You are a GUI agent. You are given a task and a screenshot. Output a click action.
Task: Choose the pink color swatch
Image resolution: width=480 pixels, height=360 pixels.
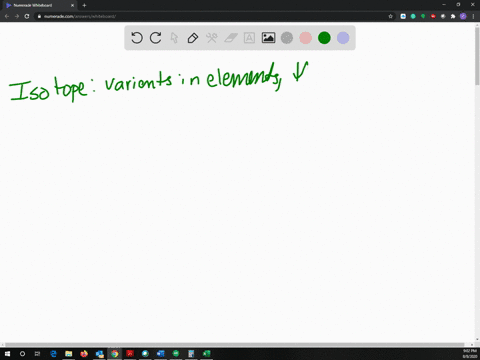click(x=306, y=38)
